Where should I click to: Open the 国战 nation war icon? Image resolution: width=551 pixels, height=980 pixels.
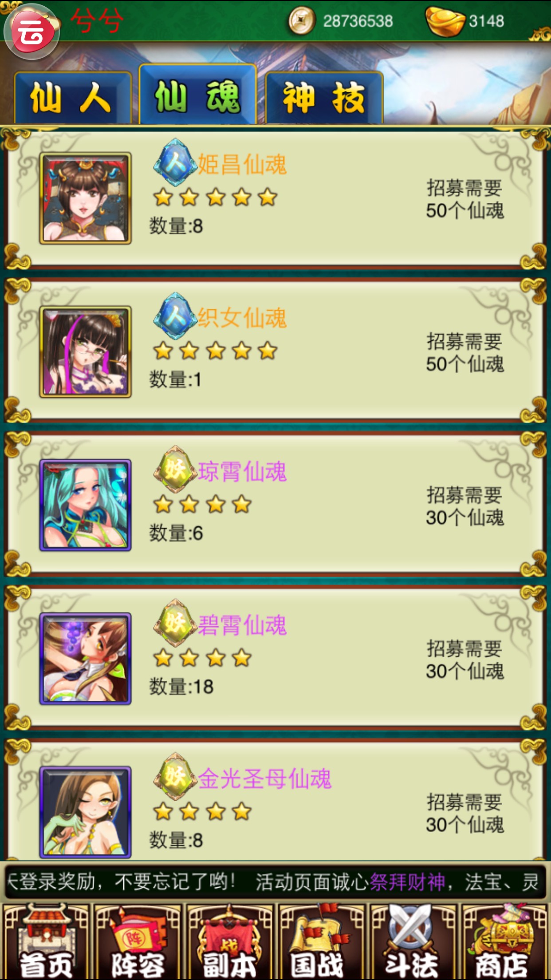click(321, 941)
